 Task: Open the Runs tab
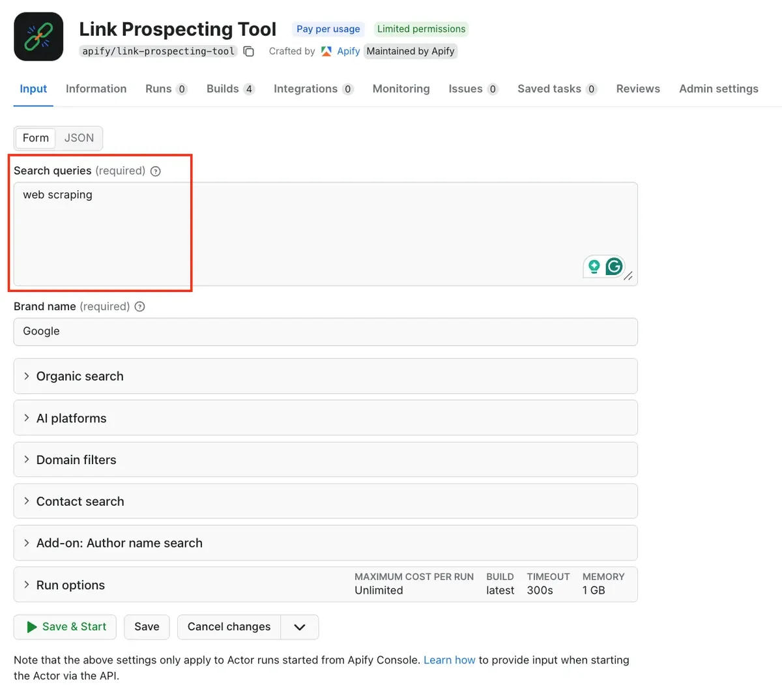coord(166,89)
